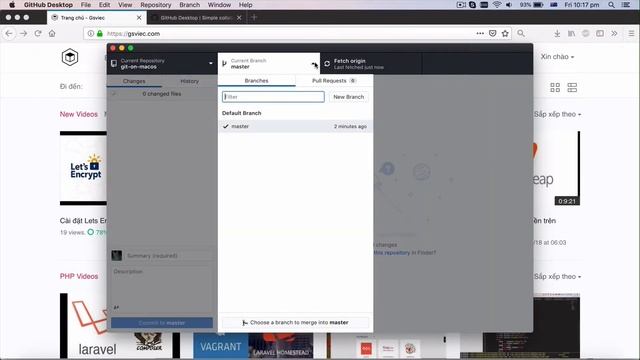Screen dimensions: 640x360
Task: Select the Trang chủ - Gsviec browser tab
Action: pyautogui.click(x=96, y=18)
